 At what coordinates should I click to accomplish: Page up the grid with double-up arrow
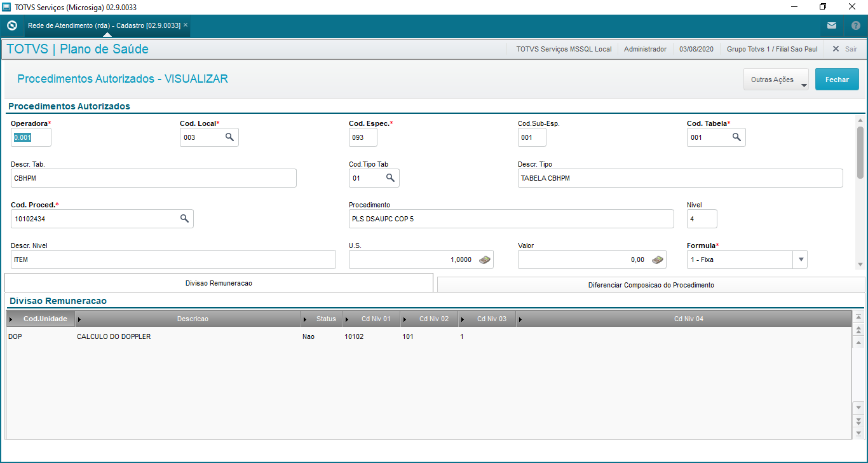858,329
